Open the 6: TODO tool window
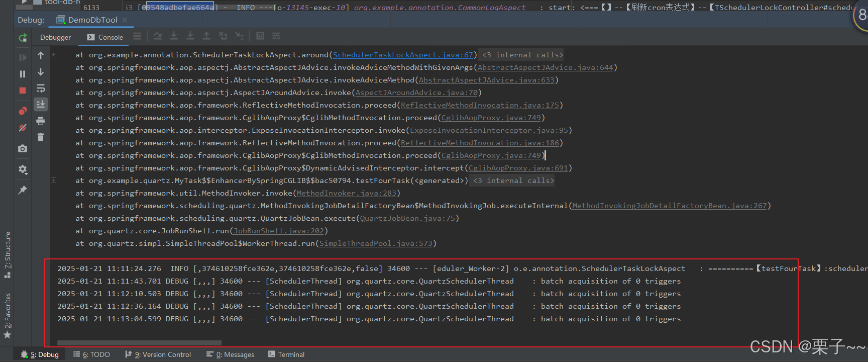The image size is (868, 362). [91, 354]
